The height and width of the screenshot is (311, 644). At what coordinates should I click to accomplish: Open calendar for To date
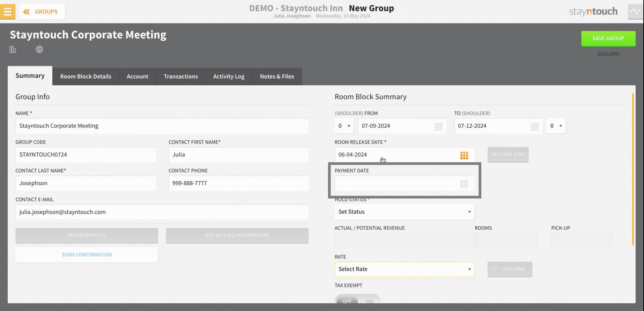pyautogui.click(x=535, y=126)
